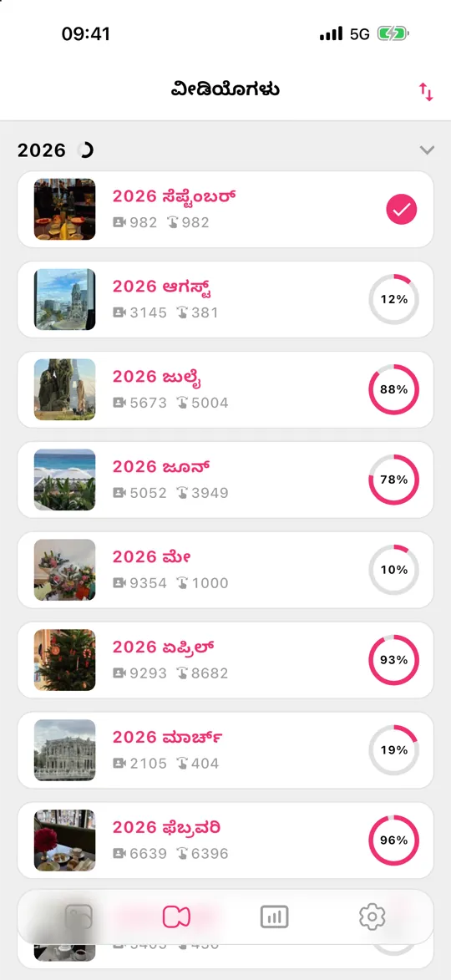This screenshot has width=451, height=980.
Task: Open the flower bouquet thumbnail for May
Action: click(65, 570)
